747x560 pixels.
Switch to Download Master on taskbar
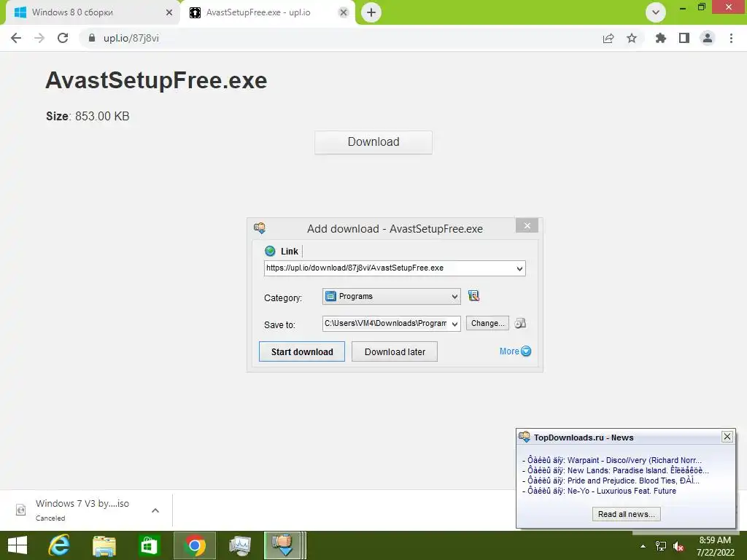(x=285, y=545)
